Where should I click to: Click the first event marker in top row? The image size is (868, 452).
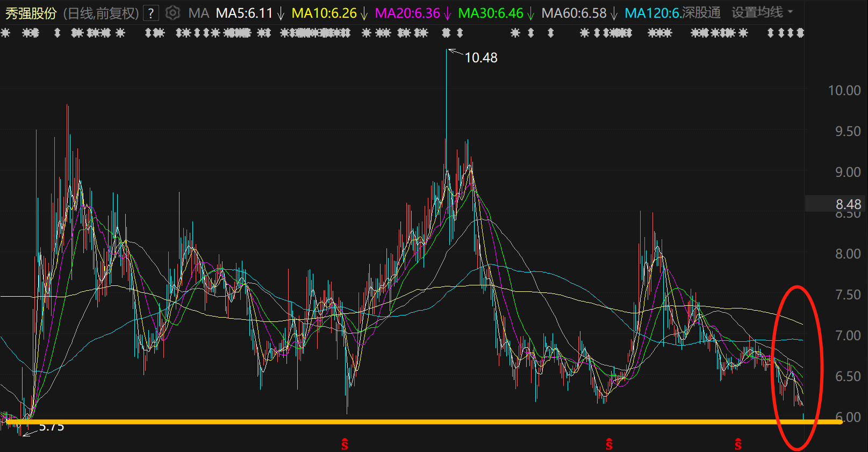5,33
